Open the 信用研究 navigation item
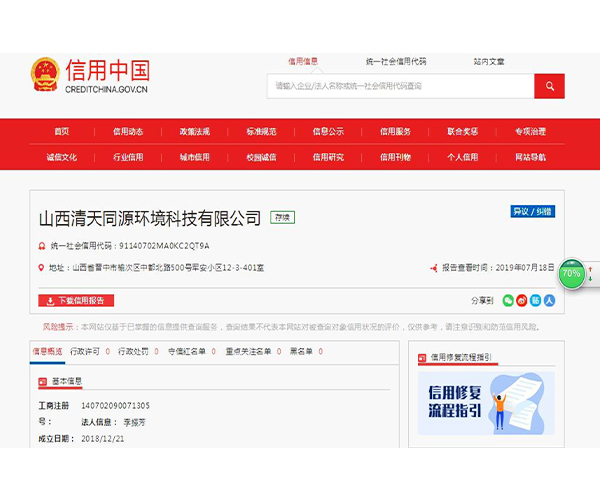Image resolution: width=600 pixels, height=500 pixels. 328,157
